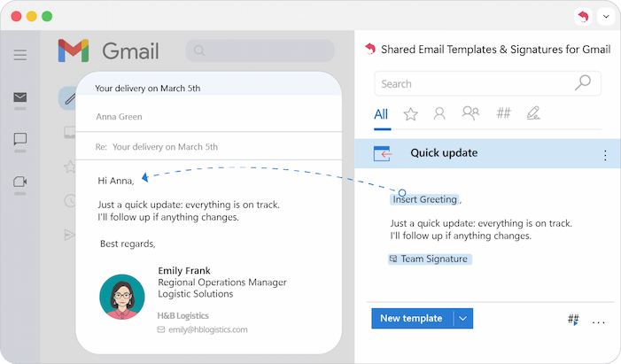The width and height of the screenshot is (621, 364).
Task: Click the Insert Greeting macro
Action: pyautogui.click(x=424, y=199)
